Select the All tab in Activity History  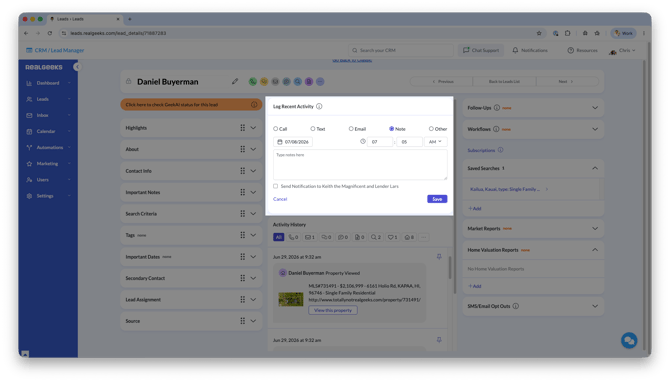[279, 237]
